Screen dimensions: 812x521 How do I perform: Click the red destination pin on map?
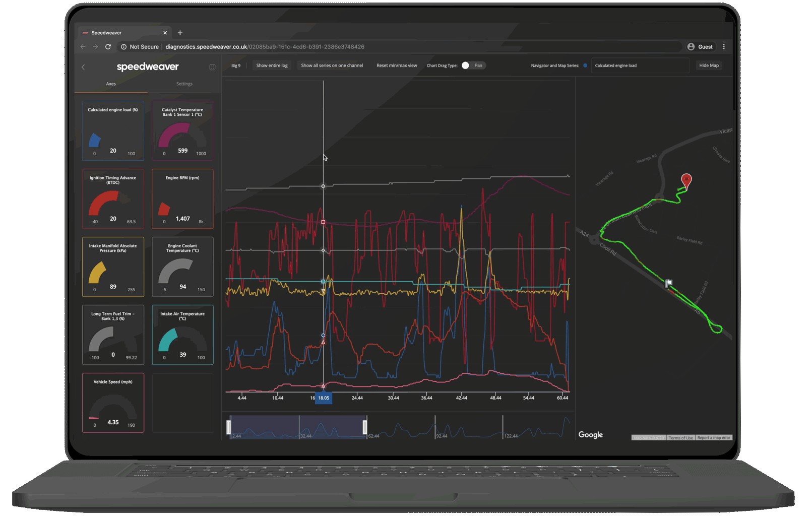(x=686, y=180)
